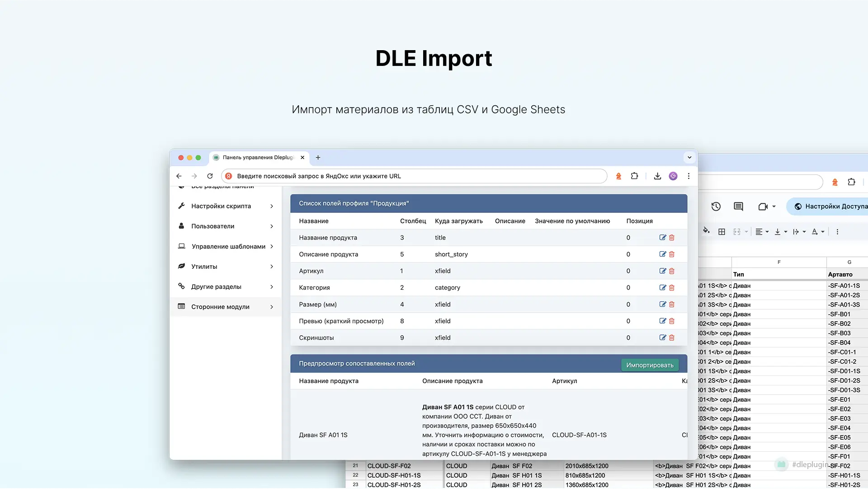Click the Импортировать button
868x492 pixels.
650,365
